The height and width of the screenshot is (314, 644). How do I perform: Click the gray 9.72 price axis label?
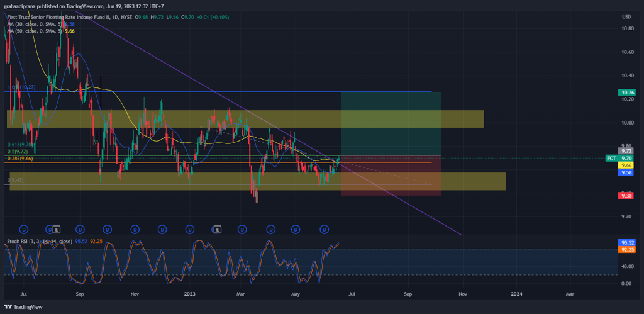click(626, 151)
